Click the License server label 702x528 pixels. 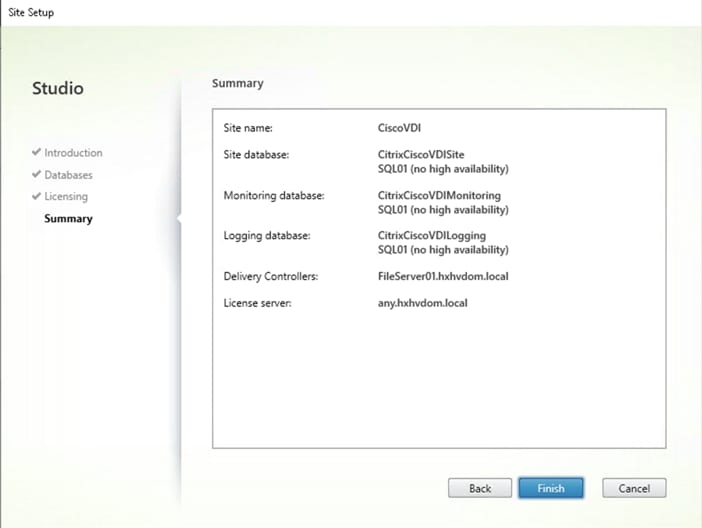tap(257, 303)
